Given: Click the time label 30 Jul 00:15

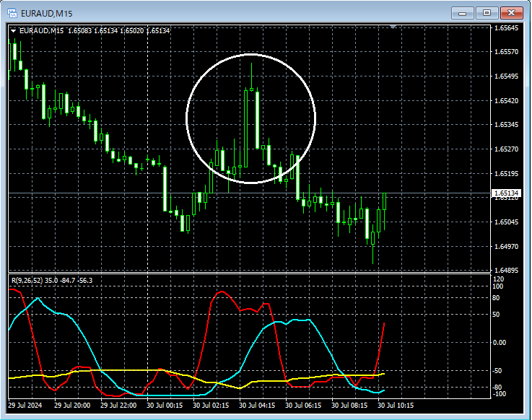Looking at the screenshot, I should click(x=165, y=406).
